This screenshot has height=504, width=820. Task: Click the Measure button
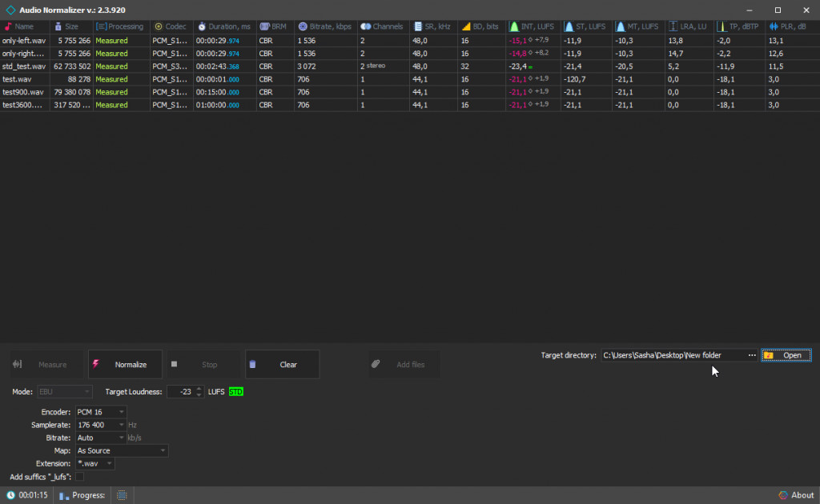click(x=47, y=365)
